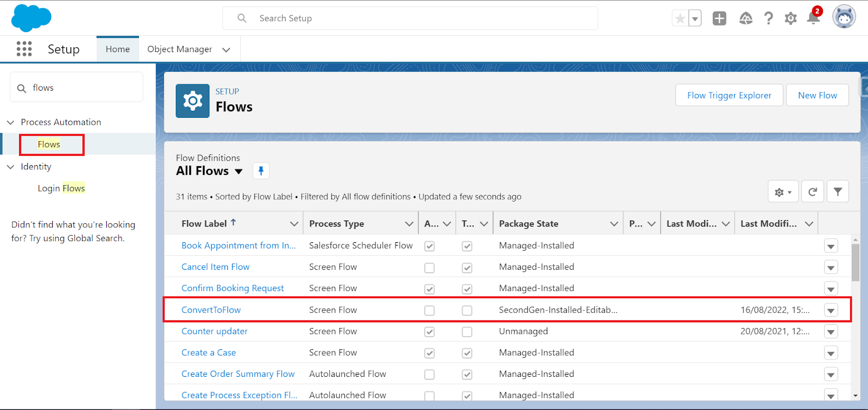
Task: Open the favorites star icon
Action: [x=680, y=18]
